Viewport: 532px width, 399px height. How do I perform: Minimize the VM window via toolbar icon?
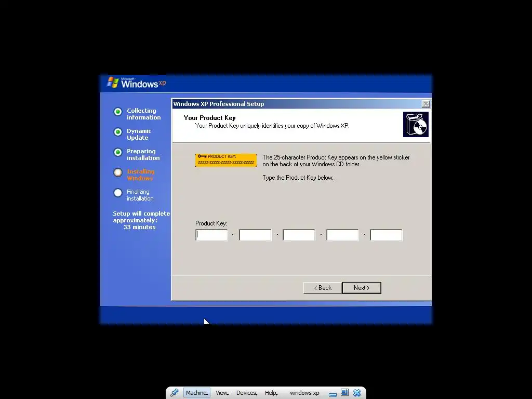(x=332, y=394)
